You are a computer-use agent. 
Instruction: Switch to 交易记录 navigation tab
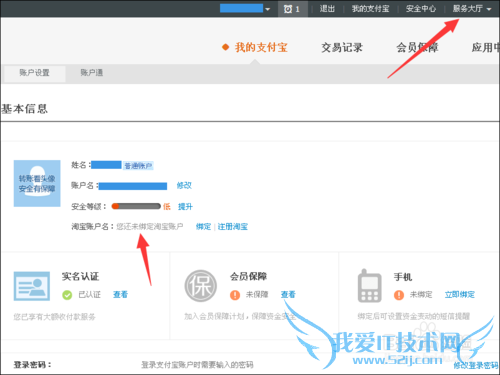[342, 48]
